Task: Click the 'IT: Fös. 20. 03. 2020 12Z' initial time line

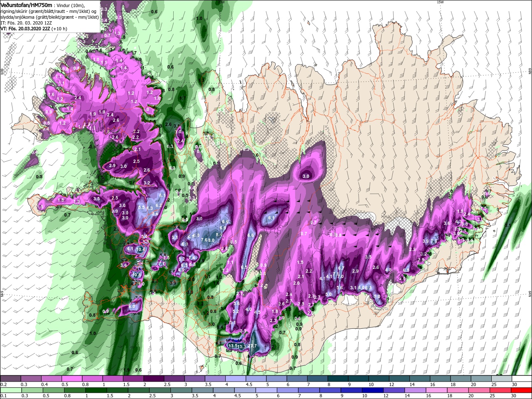Action: coord(26,23)
